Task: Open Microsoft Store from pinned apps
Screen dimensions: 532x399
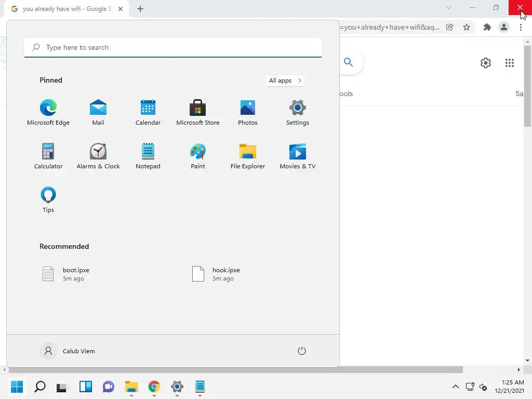Action: pos(198,113)
